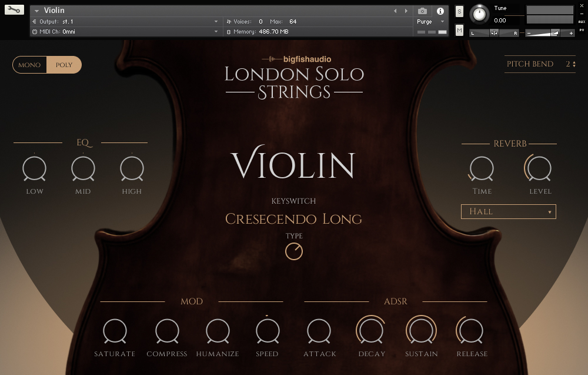Image resolution: width=588 pixels, height=375 pixels.
Task: Click the Reverb Time knob
Action: 482,169
